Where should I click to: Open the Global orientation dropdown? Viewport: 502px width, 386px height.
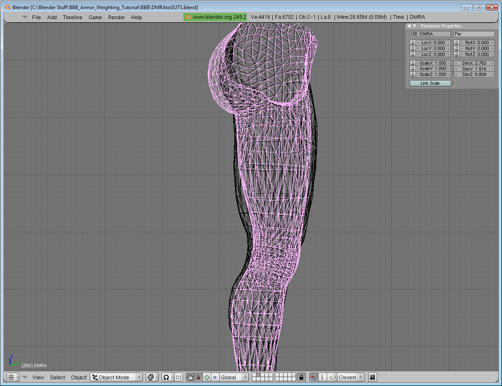pos(234,377)
